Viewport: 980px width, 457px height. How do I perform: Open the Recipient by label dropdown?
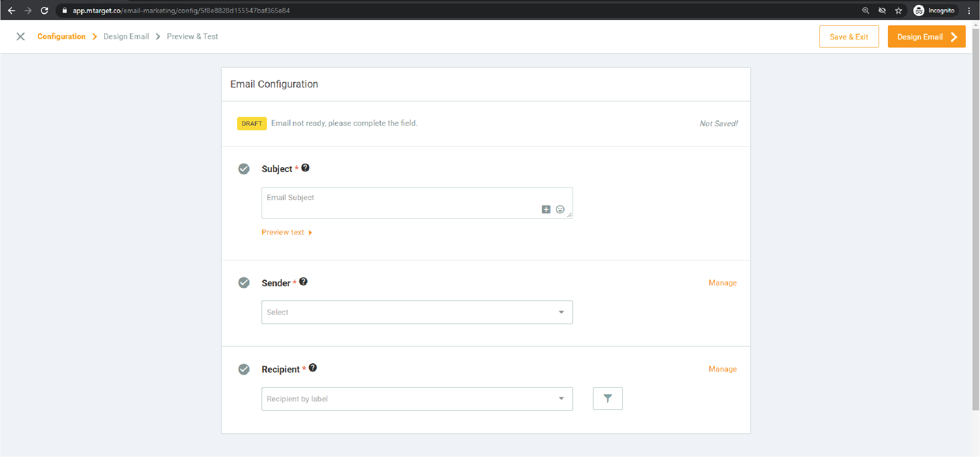[417, 399]
